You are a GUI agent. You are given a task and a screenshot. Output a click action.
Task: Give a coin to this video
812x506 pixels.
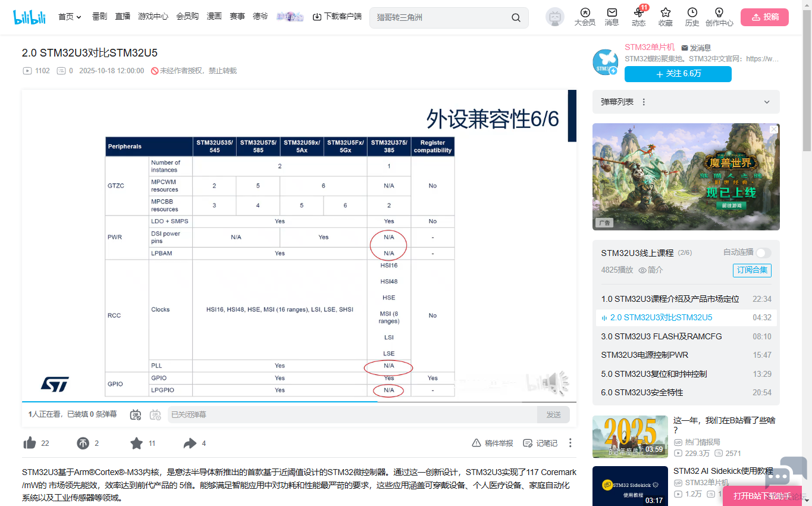[83, 443]
